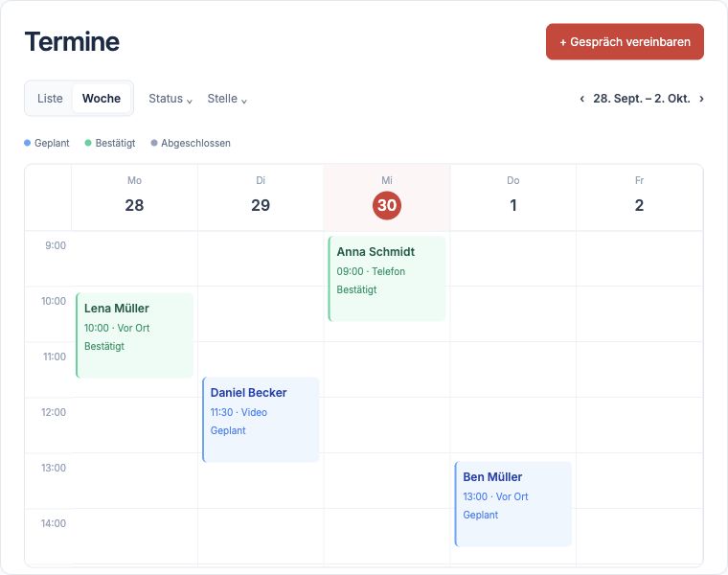The width and height of the screenshot is (728, 575).
Task: Open the Stelle filter dropdown
Action: tap(227, 99)
